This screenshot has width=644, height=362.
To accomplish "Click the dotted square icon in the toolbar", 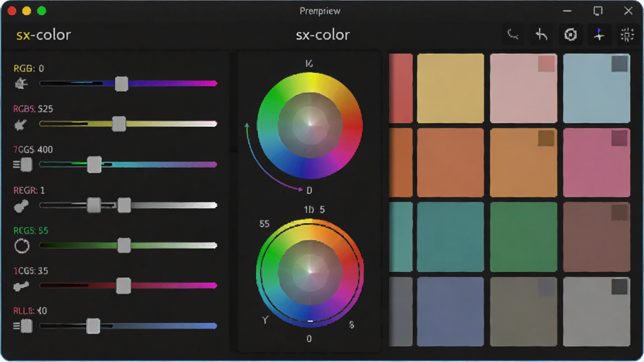I will pyautogui.click(x=627, y=35).
